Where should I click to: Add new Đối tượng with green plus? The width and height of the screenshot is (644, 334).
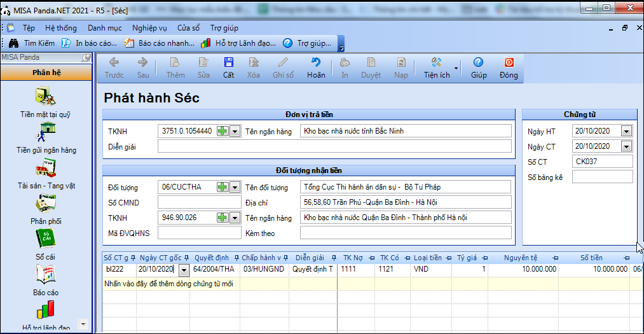pyautogui.click(x=223, y=187)
